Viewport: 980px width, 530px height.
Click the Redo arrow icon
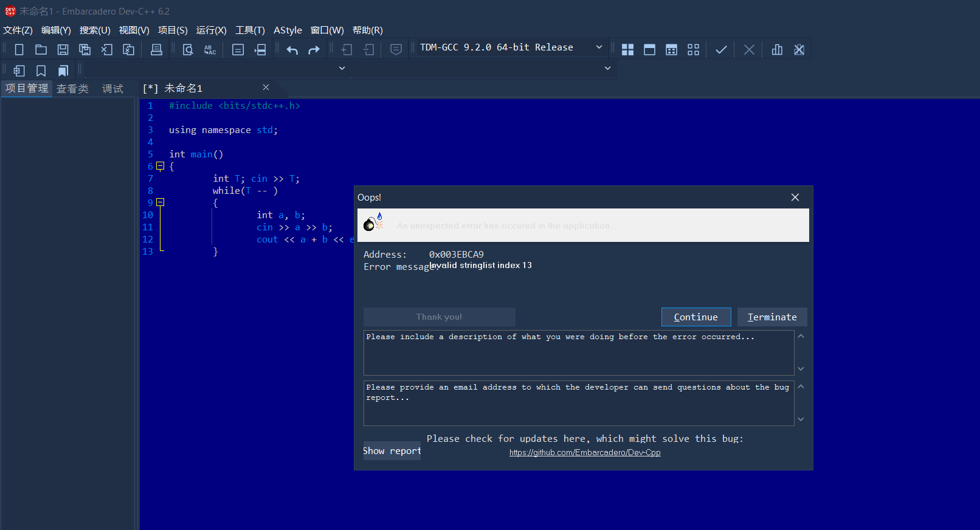click(314, 50)
